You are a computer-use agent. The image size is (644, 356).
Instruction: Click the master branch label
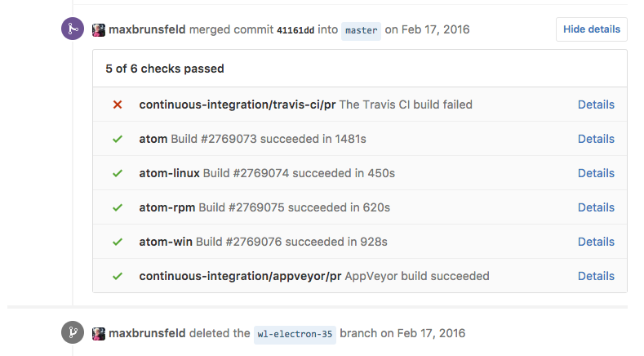pyautogui.click(x=361, y=30)
